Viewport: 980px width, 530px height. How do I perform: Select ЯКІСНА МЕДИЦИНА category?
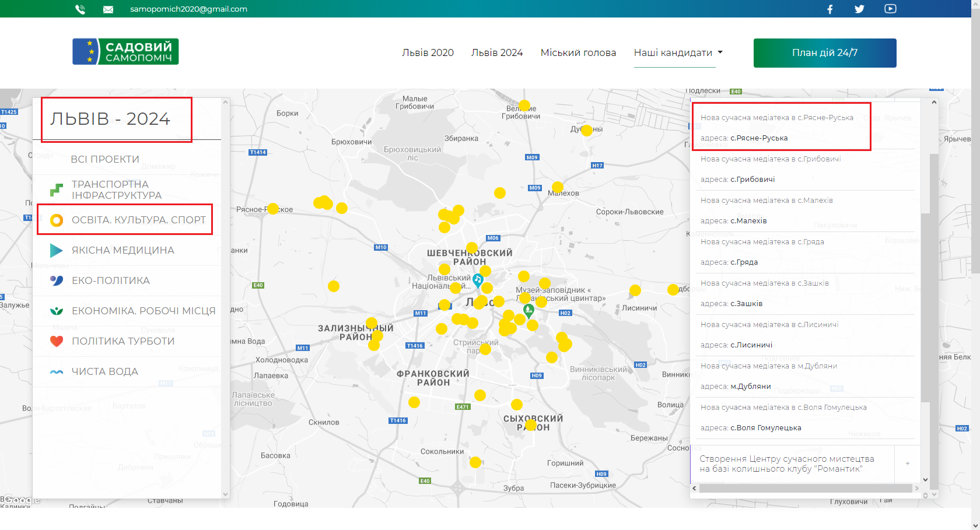[x=123, y=250]
